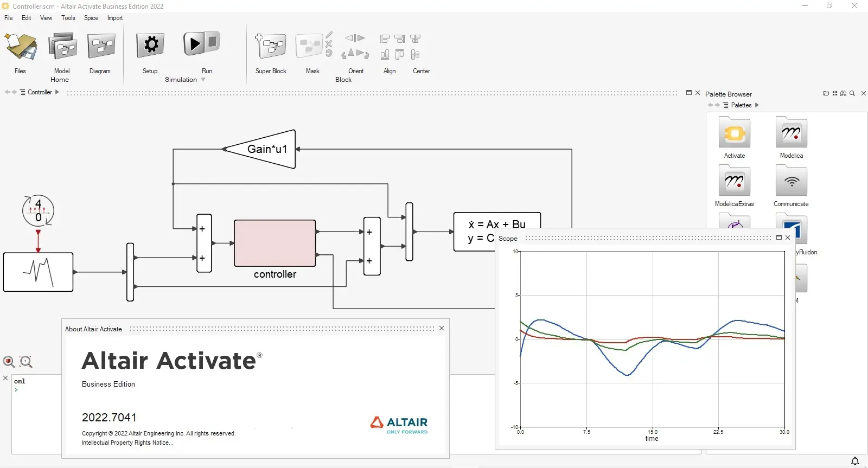
Task: Click the Model toolbar icon
Action: 62,47
